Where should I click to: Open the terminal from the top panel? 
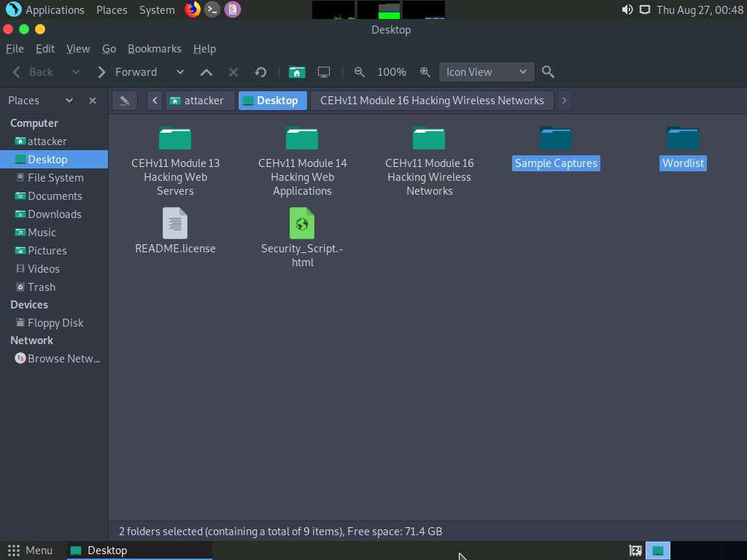pyautogui.click(x=212, y=9)
